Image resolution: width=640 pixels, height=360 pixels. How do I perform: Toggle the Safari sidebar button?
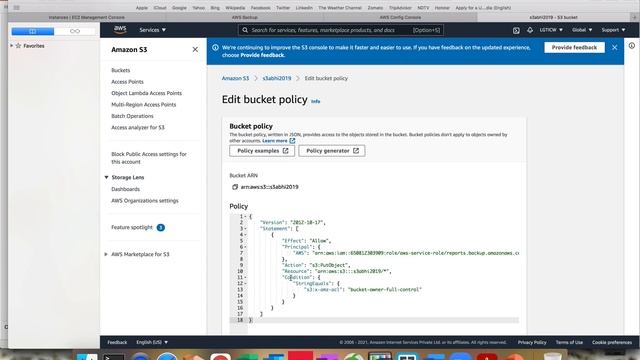click(16, 8)
